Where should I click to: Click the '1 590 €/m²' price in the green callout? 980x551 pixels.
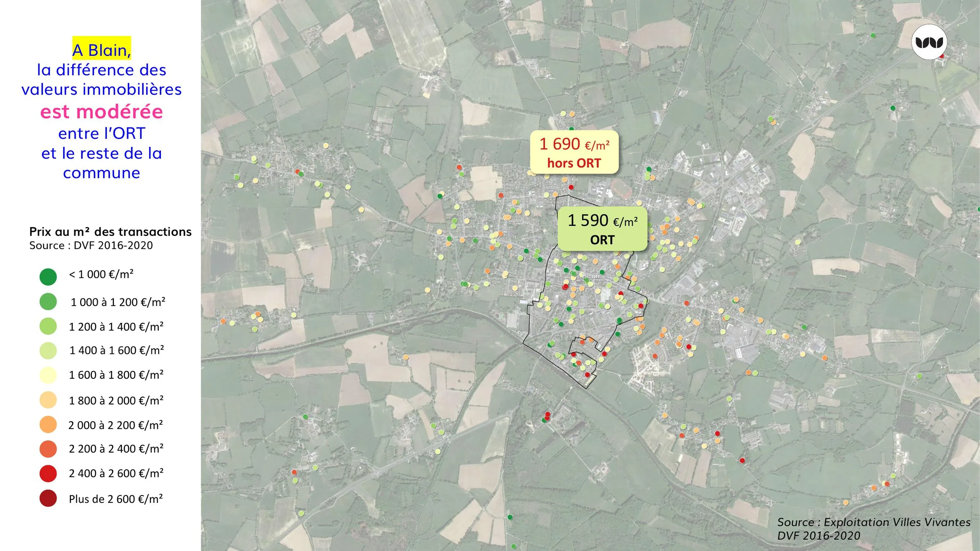point(603,220)
